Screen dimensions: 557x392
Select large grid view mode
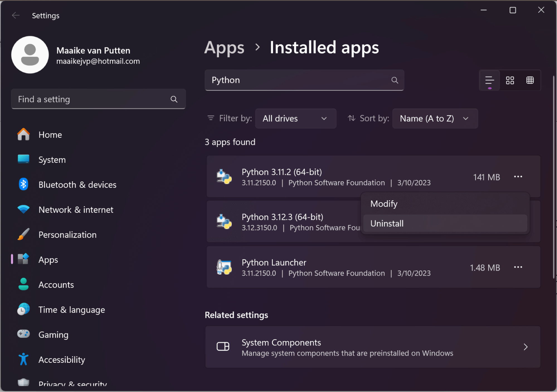pyautogui.click(x=530, y=81)
